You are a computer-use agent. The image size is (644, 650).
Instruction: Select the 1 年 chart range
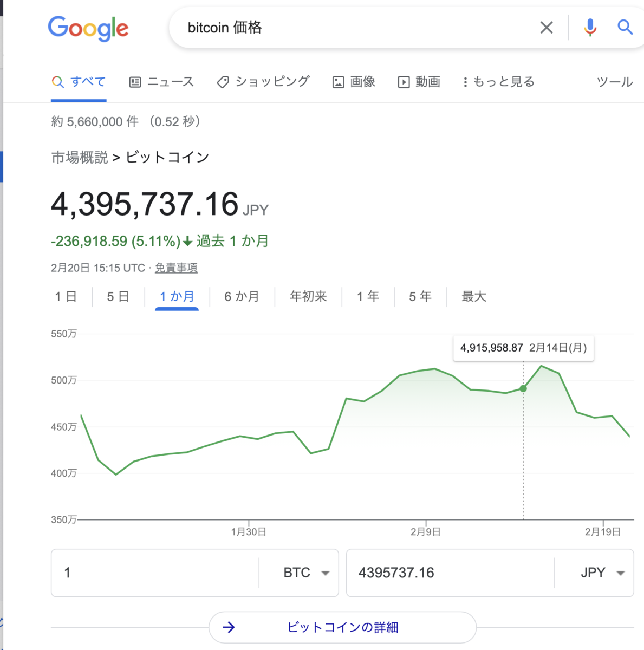368,296
